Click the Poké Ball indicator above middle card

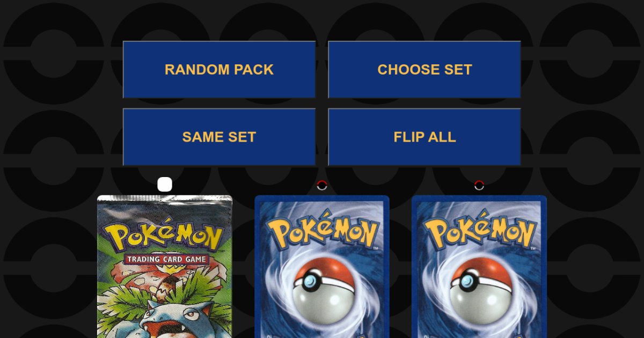322,185
